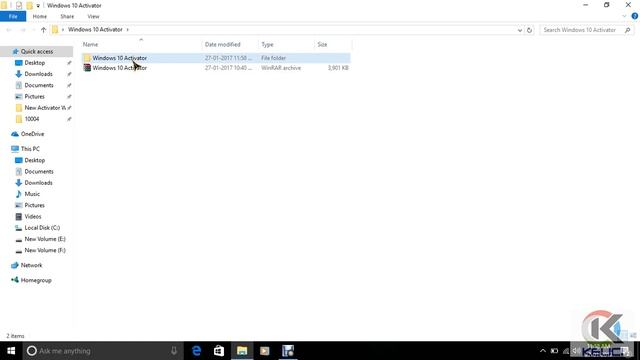Image resolution: width=640 pixels, height=360 pixels.
Task: Open New Volume (F:) drive
Action: pyautogui.click(x=45, y=250)
